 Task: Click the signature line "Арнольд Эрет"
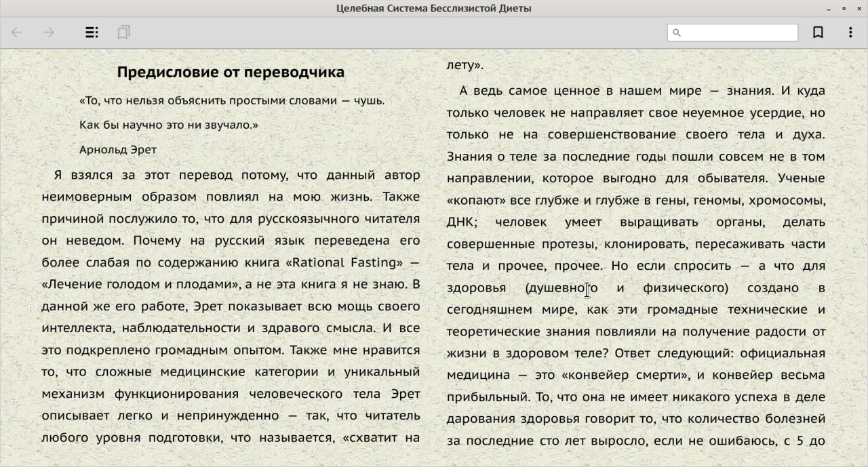pos(118,150)
